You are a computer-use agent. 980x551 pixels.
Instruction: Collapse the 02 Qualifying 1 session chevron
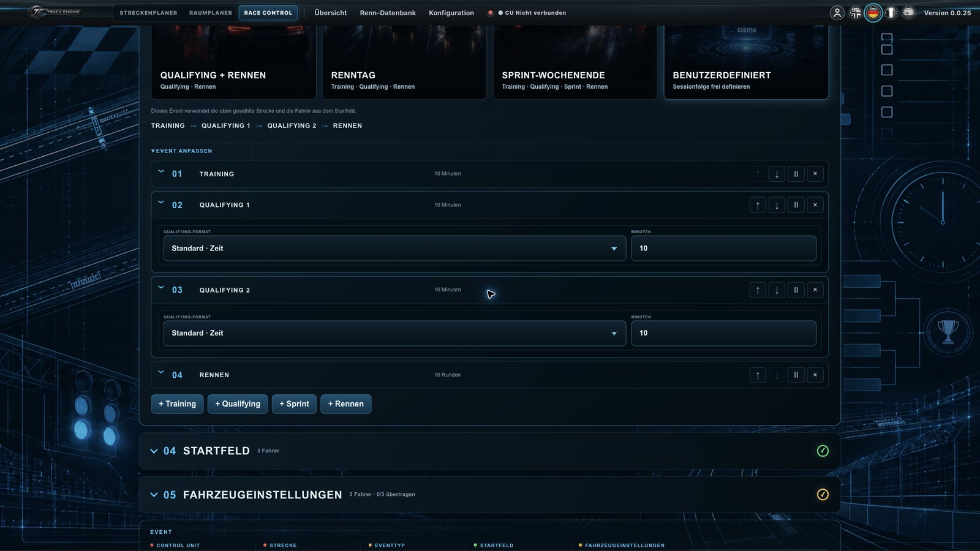161,202
